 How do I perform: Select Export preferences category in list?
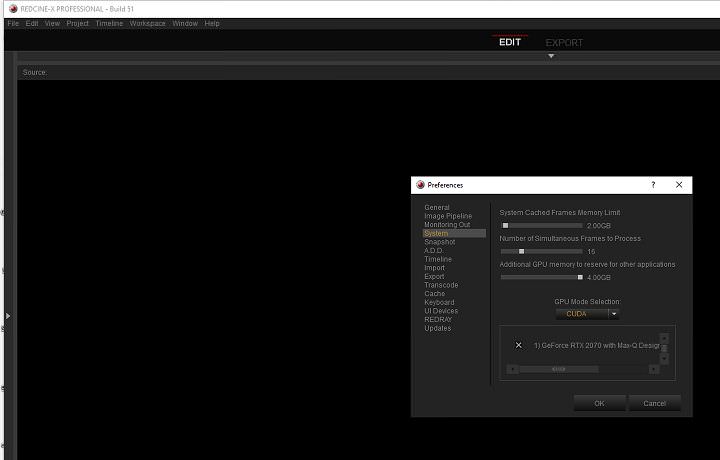(x=434, y=276)
